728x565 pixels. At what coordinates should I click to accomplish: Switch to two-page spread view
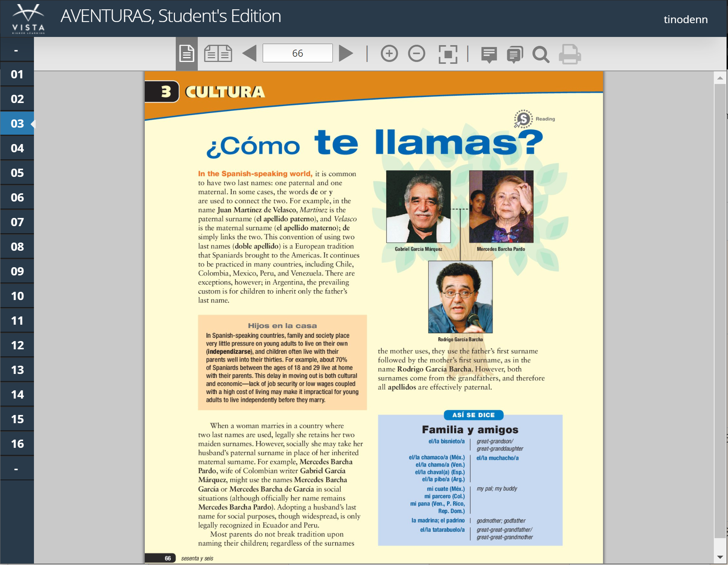[x=218, y=54]
